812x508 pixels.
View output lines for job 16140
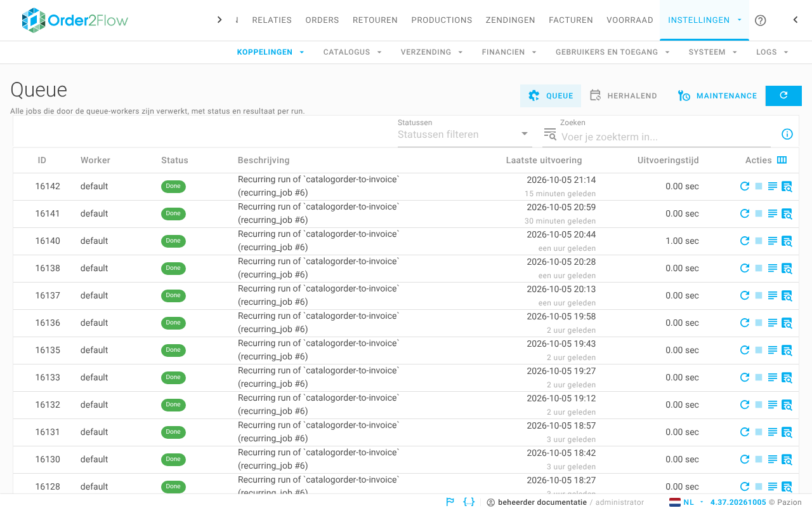773,241
